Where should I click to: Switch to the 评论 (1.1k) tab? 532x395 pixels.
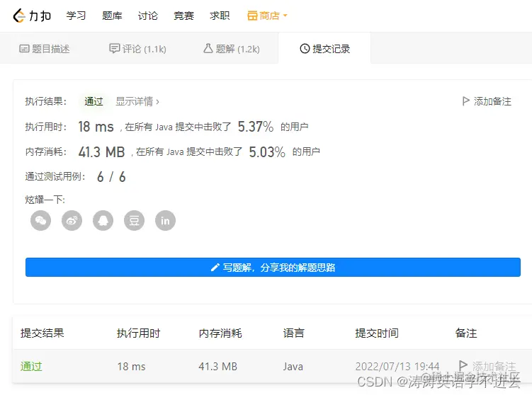click(137, 49)
